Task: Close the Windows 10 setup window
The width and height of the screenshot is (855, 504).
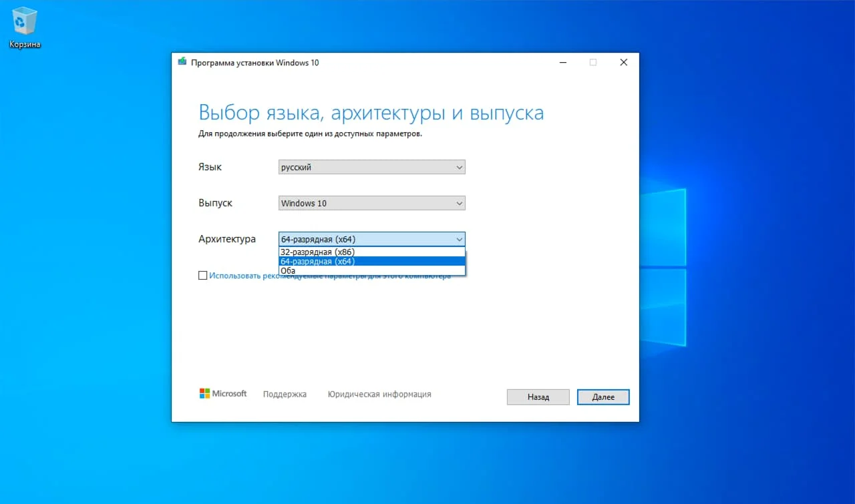Action: (x=623, y=62)
